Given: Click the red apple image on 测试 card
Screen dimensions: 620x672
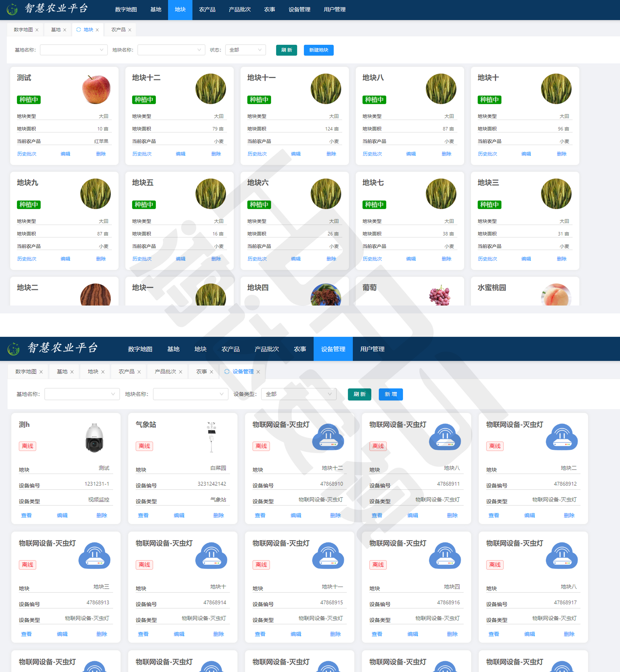Looking at the screenshot, I should click(96, 89).
